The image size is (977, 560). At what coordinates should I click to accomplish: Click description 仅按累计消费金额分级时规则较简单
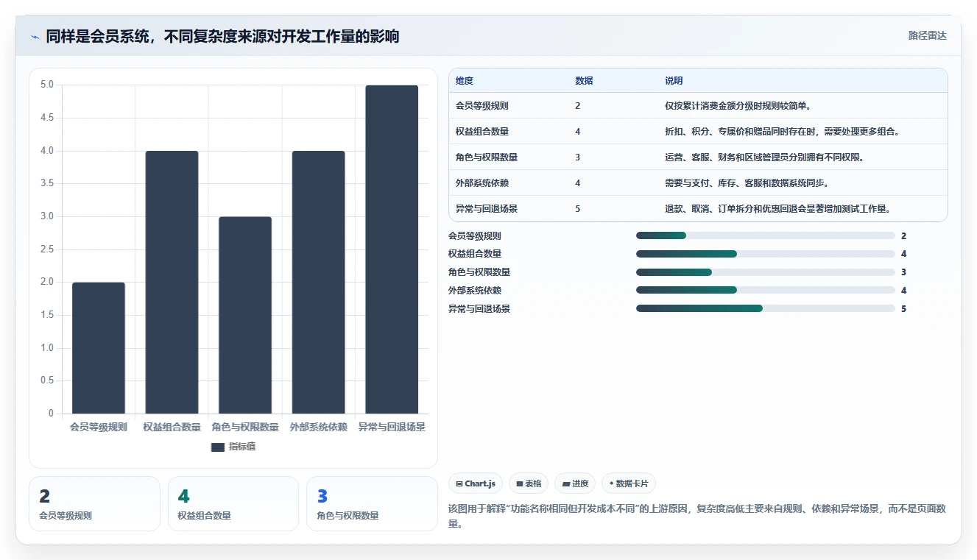738,106
